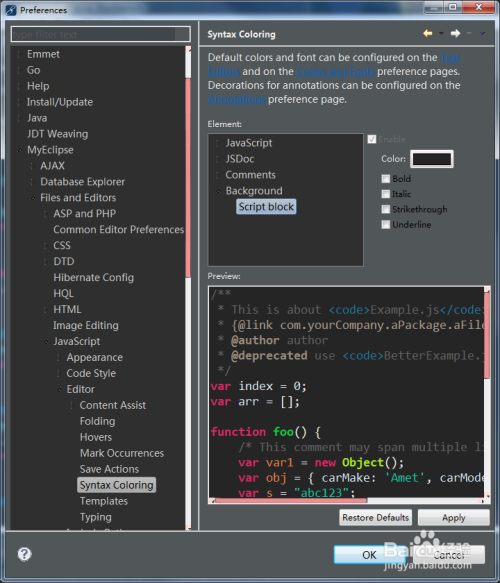Enable the Italic checkbox
Viewport: 500px width, 583px height.
coord(386,194)
